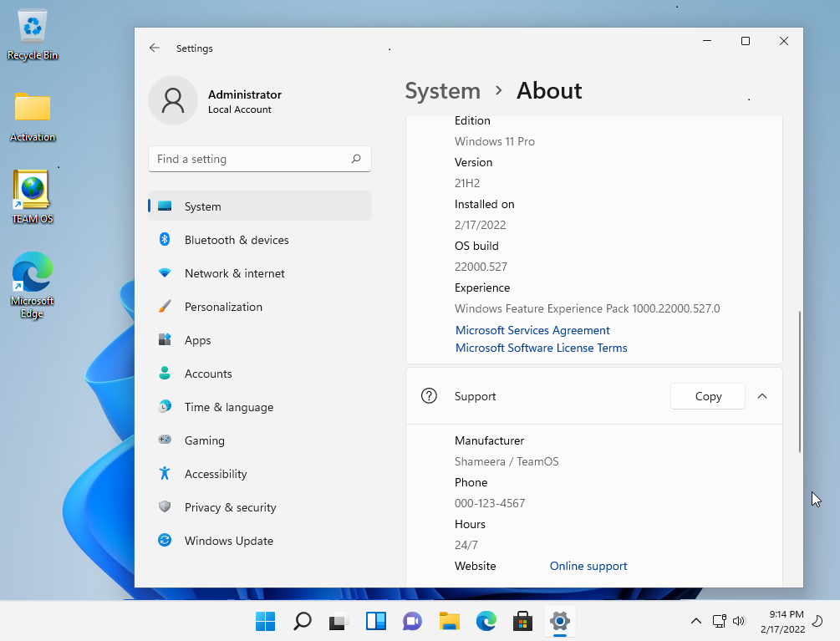Select the Personalization brush icon
The image size is (840, 641).
[x=165, y=307]
